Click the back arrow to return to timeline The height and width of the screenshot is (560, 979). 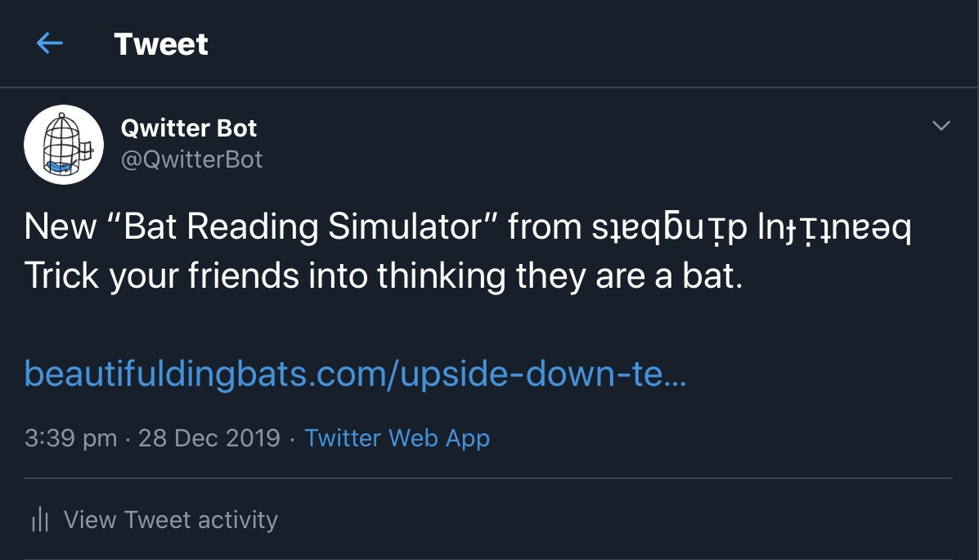point(49,43)
